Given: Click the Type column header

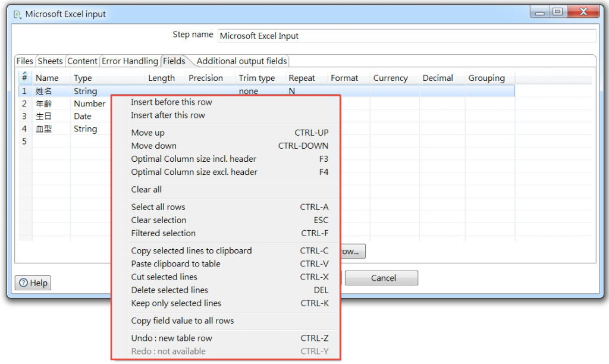Looking at the screenshot, I should pyautogui.click(x=108, y=78).
